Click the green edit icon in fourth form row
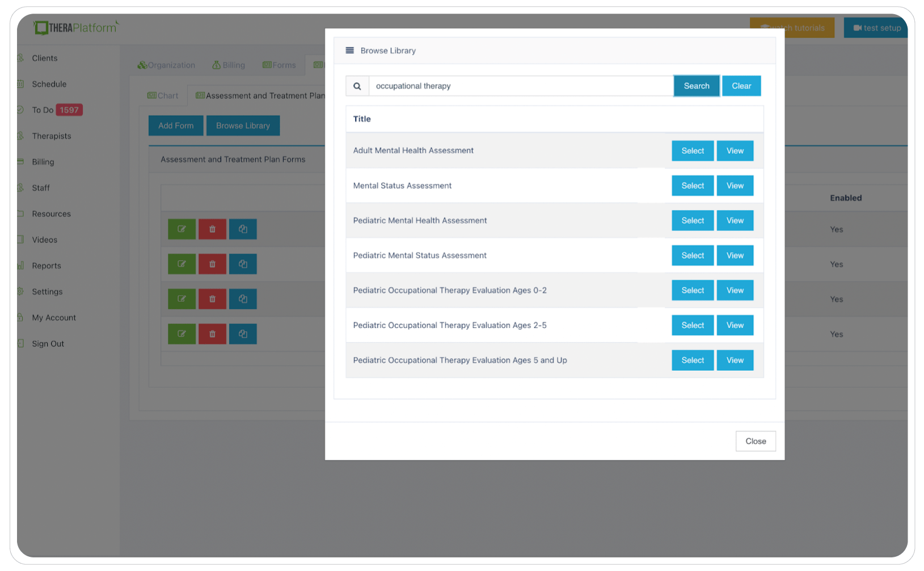The image size is (924, 571). 182,334
